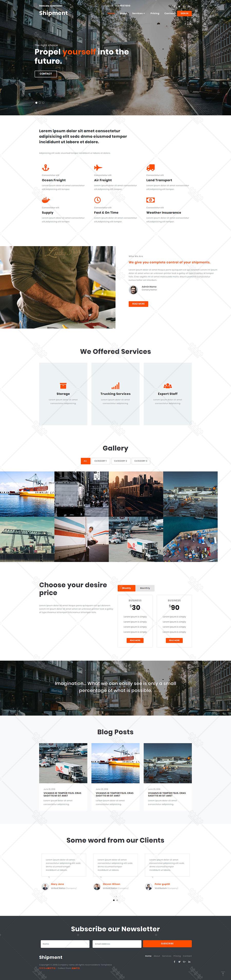The image size is (231, 980).
Task: Open Twitter icon in footer
Action: tap(179, 962)
